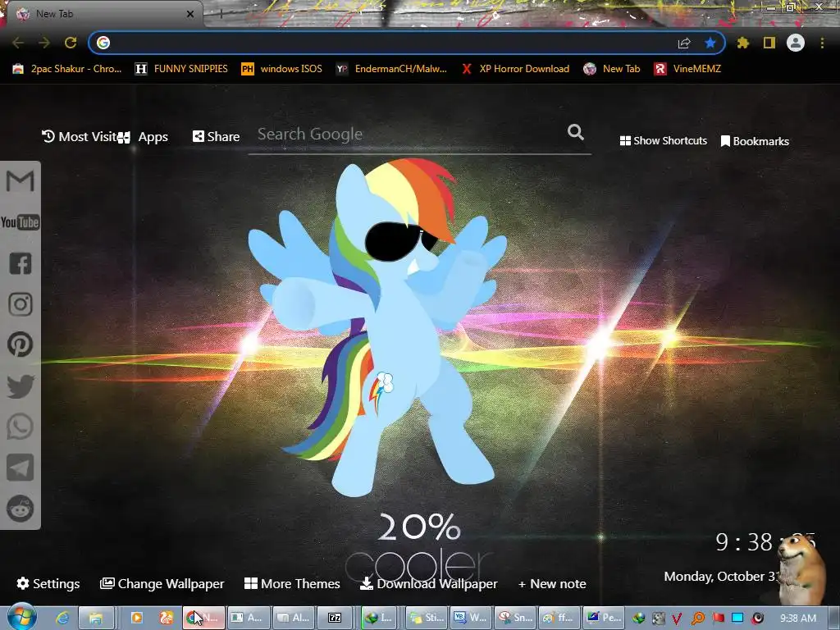Click the Share button
This screenshot has height=630, width=840.
coord(216,137)
